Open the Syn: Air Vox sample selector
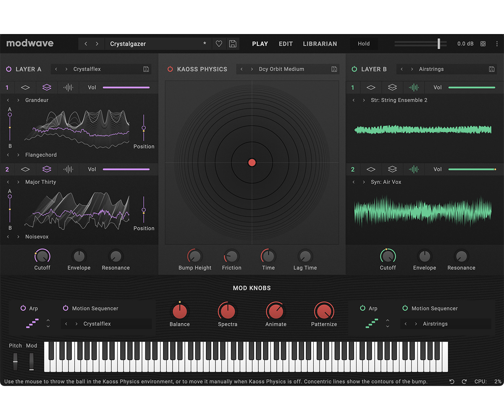 pos(386,182)
